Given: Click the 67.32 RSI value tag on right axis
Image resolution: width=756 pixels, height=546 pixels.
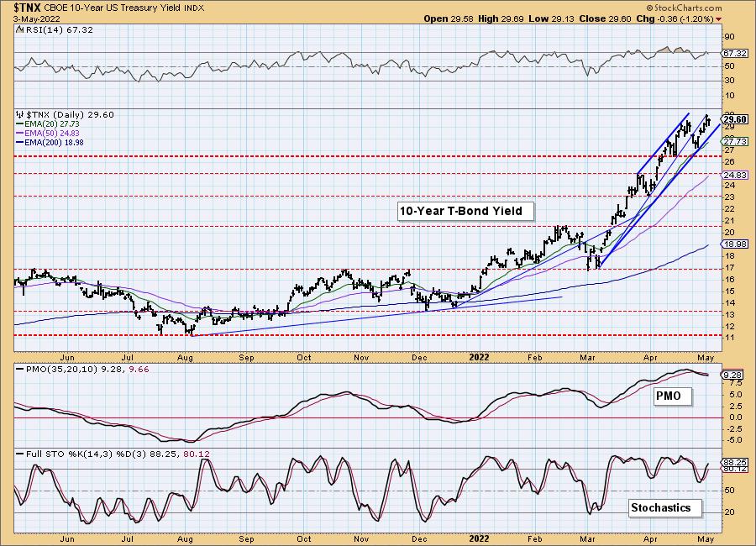Looking at the screenshot, I should coord(735,54).
